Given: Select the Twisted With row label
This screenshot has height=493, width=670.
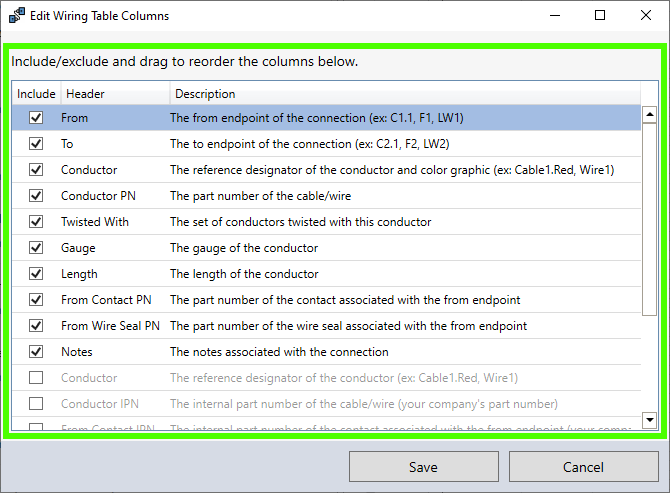Looking at the screenshot, I should coord(95,222).
